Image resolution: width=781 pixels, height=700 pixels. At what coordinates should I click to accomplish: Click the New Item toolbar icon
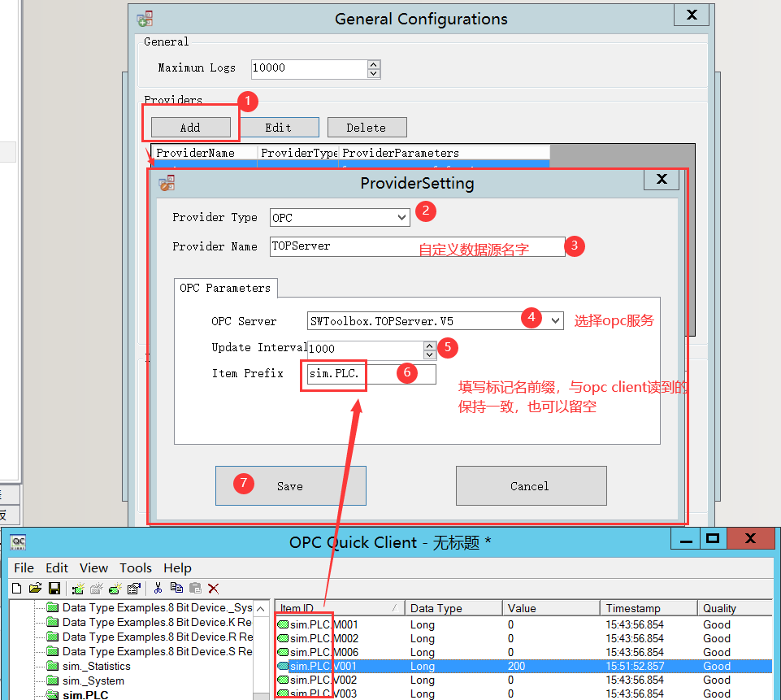115,588
